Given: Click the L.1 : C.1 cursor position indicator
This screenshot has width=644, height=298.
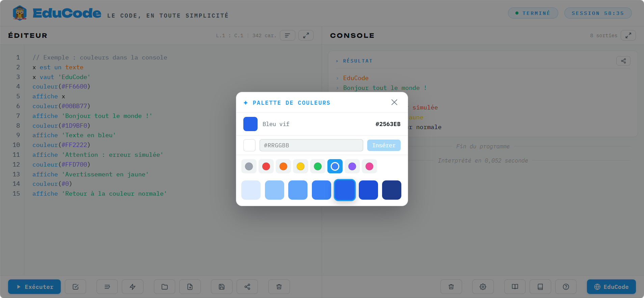Looking at the screenshot, I should (230, 35).
